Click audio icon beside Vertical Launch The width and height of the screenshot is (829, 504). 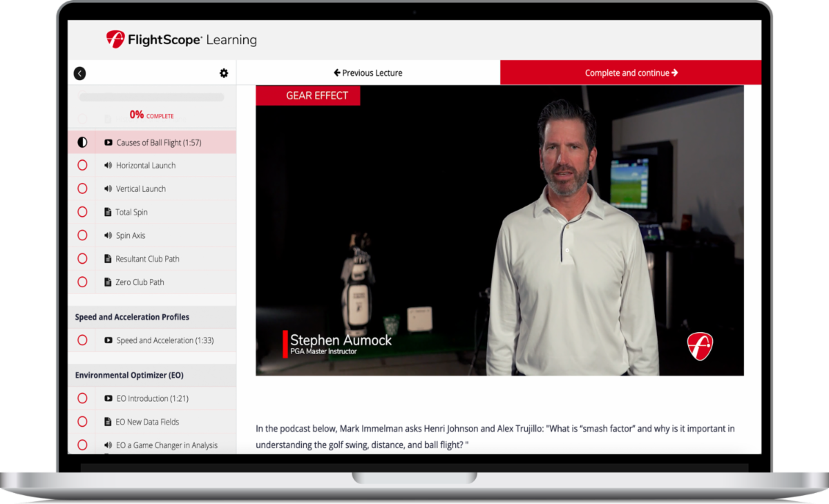(108, 189)
